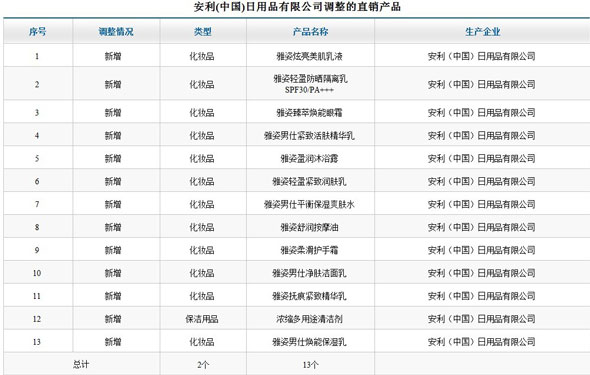
Task: Select product name 雅姿男仕焕能保湿乳
Action: point(309,342)
